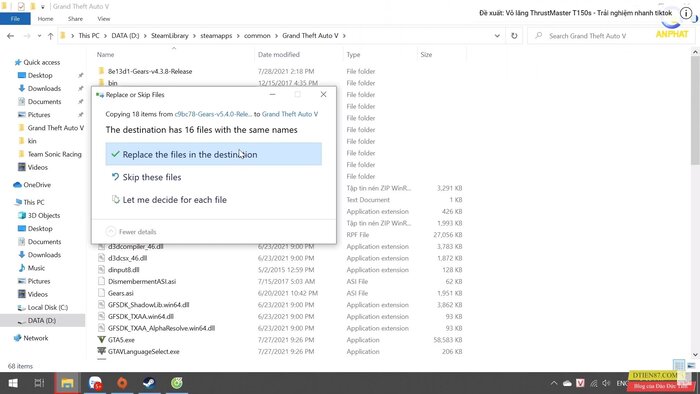Sort by the Size column header
Image resolution: width=700 pixels, height=394 pixels.
(426, 54)
